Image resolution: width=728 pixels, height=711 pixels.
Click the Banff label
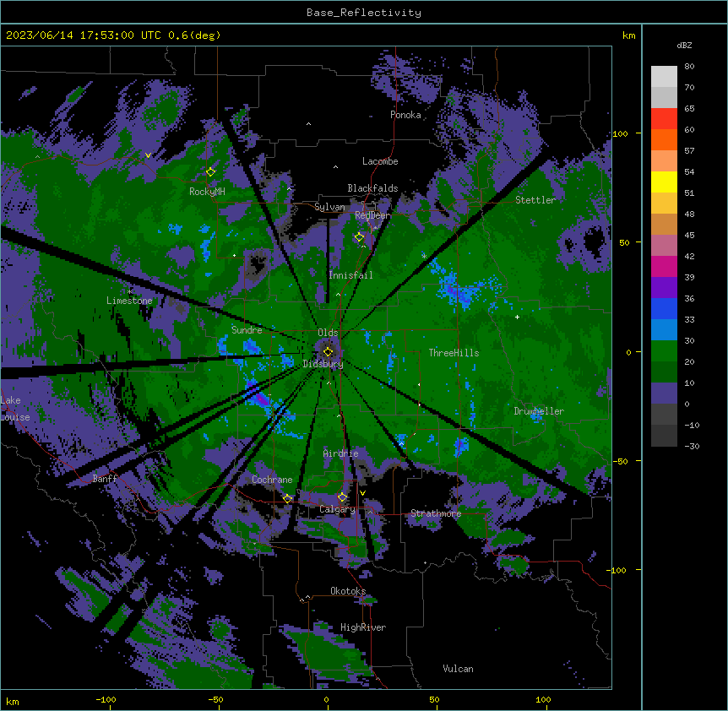105,479
